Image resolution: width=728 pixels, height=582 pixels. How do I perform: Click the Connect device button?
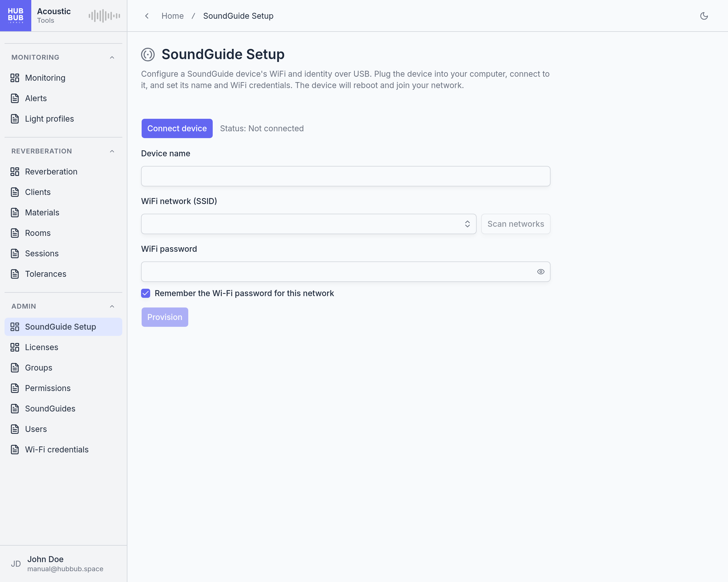177,128
